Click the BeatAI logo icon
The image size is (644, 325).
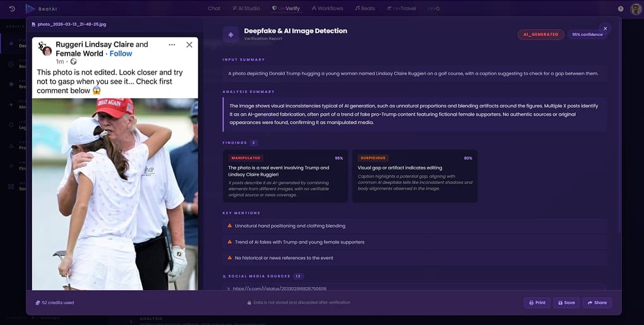pos(30,8)
